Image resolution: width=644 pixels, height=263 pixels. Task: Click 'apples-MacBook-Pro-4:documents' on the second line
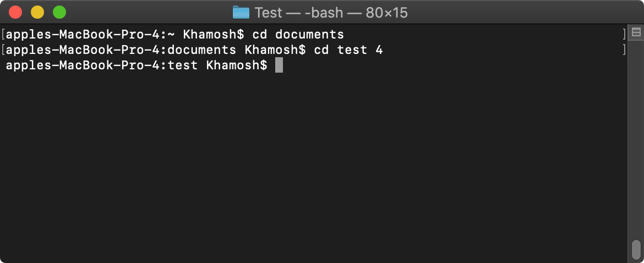[x=121, y=50]
